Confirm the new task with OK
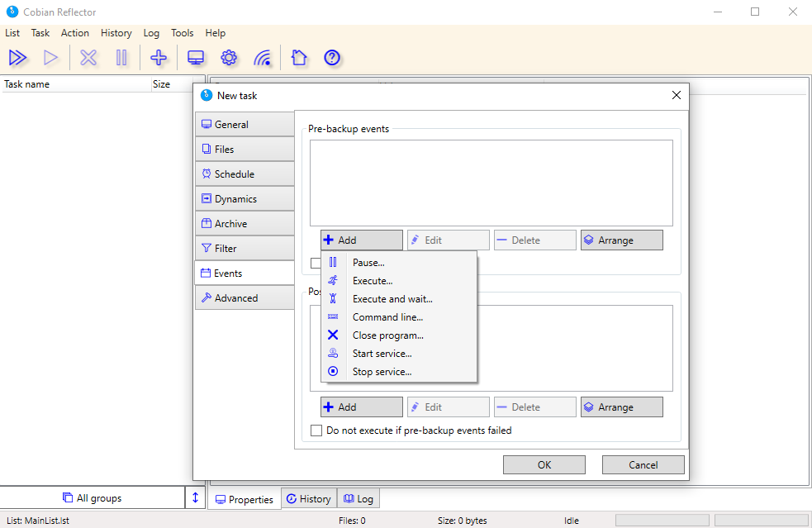This screenshot has height=528, width=812. coord(544,464)
